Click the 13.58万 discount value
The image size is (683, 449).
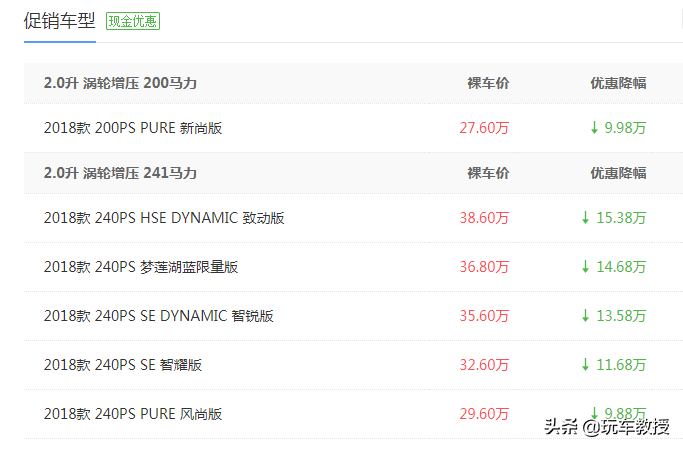point(621,316)
